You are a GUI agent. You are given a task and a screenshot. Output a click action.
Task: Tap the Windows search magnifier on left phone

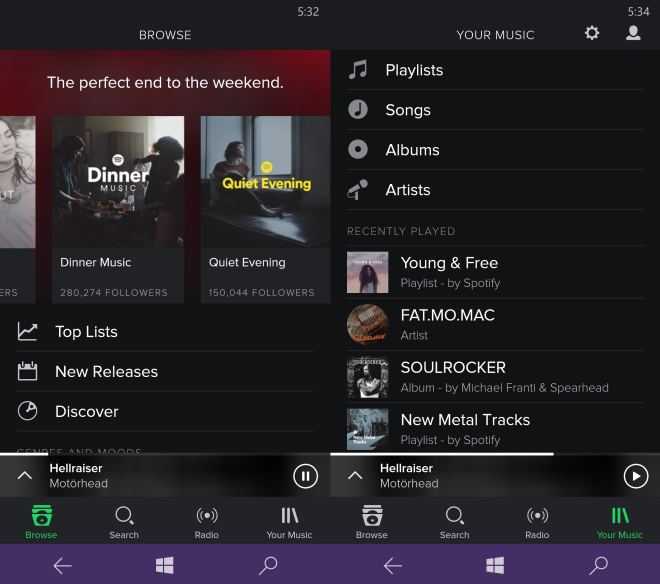coord(268,565)
